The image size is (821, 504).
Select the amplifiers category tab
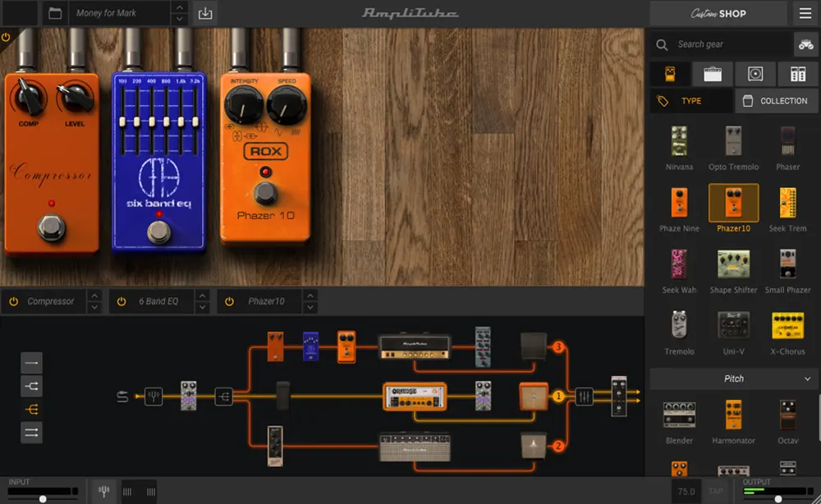(x=712, y=74)
